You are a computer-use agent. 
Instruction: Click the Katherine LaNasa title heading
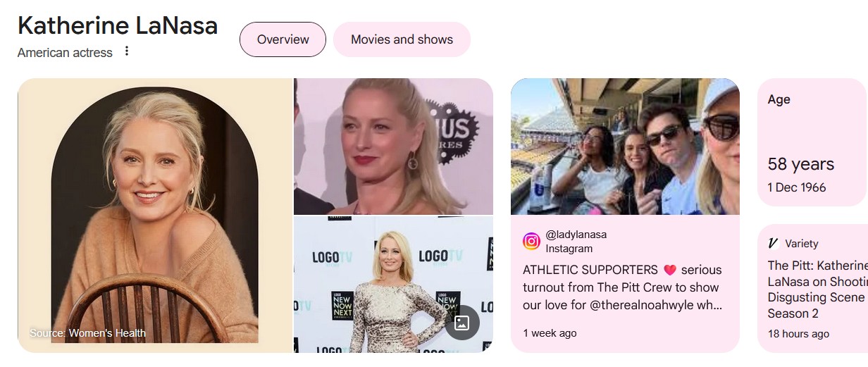[x=118, y=26]
